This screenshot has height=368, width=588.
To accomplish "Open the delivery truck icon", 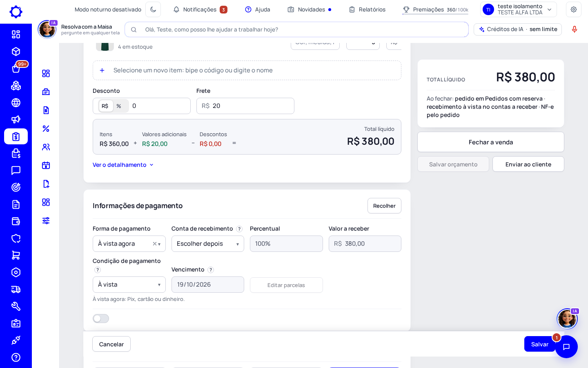I will point(16,289).
